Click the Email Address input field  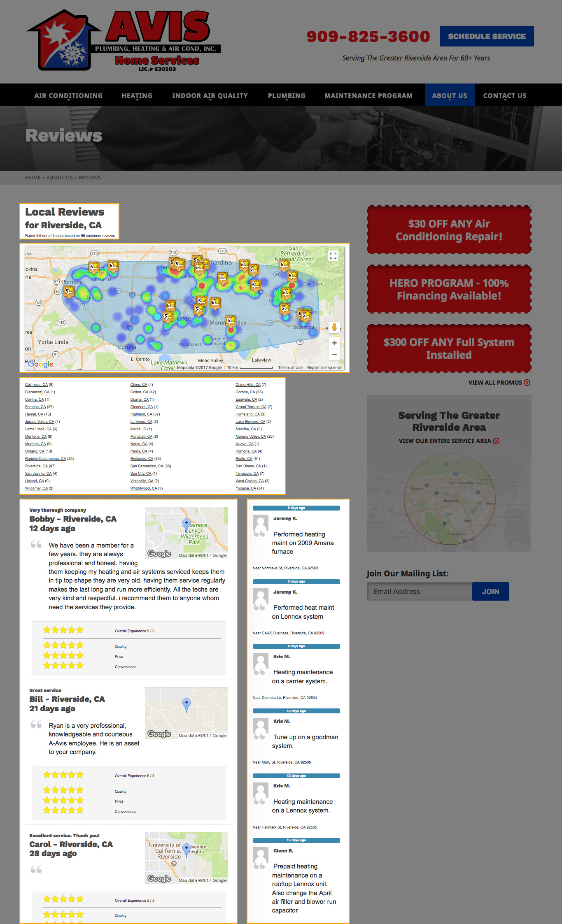click(x=420, y=591)
